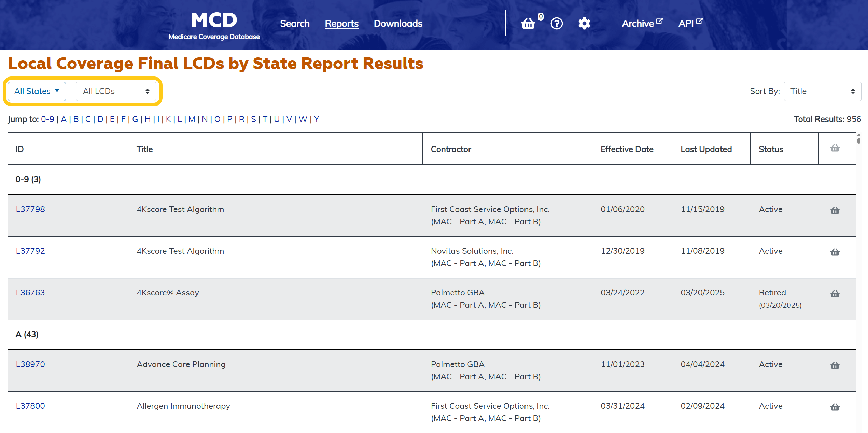Add Advance Care Planning to basket
Screen dimensions: 868x433
[x=835, y=365]
